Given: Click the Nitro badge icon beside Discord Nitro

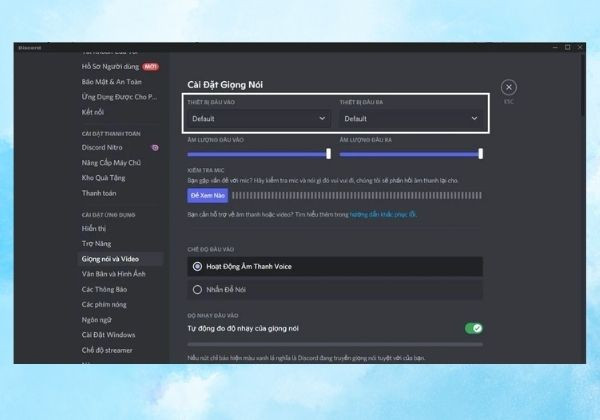Looking at the screenshot, I should click(x=155, y=148).
